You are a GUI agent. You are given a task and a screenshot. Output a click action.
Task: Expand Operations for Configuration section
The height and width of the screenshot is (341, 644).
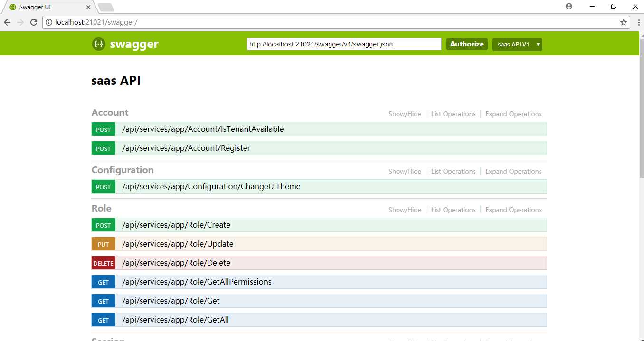(x=513, y=171)
